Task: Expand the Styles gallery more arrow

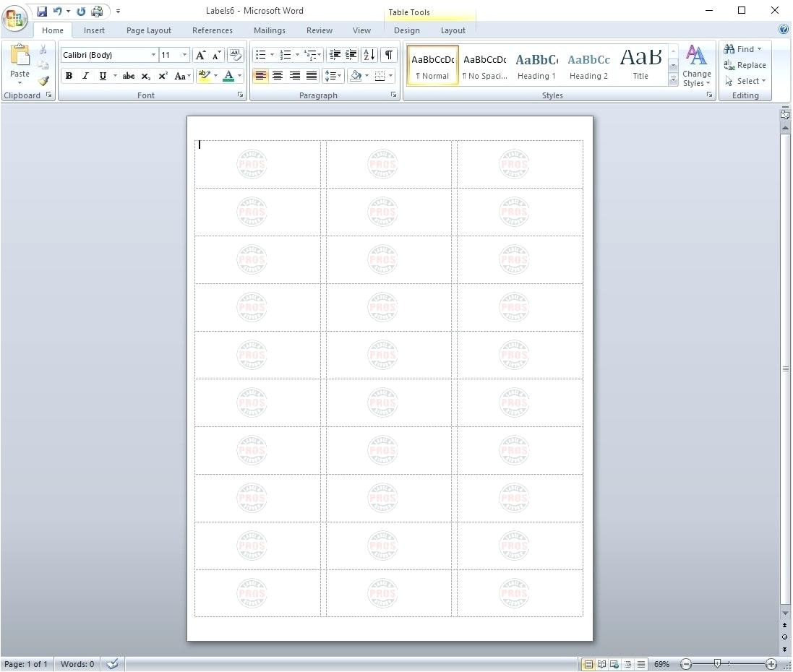Action: pos(673,81)
